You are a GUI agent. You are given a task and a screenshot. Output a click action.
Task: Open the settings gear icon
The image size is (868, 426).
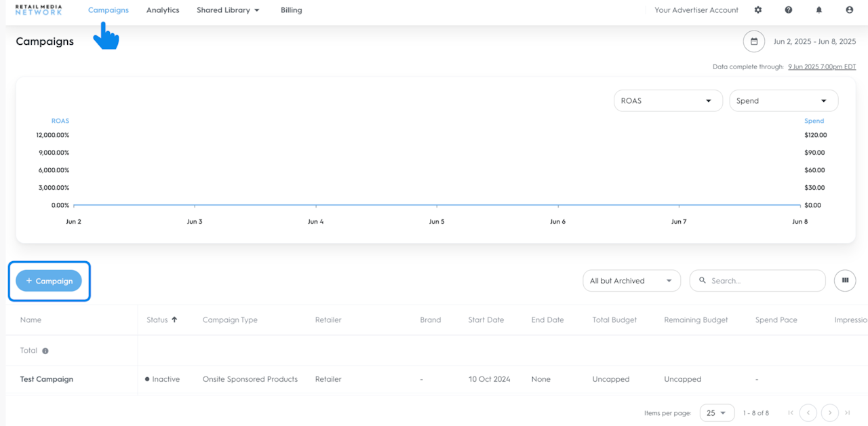click(x=758, y=10)
